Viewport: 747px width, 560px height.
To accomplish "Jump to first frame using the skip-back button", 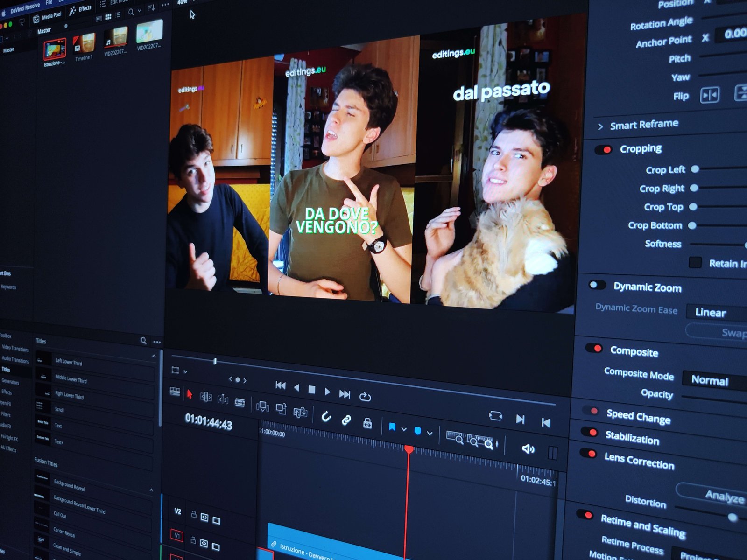I will tap(281, 385).
